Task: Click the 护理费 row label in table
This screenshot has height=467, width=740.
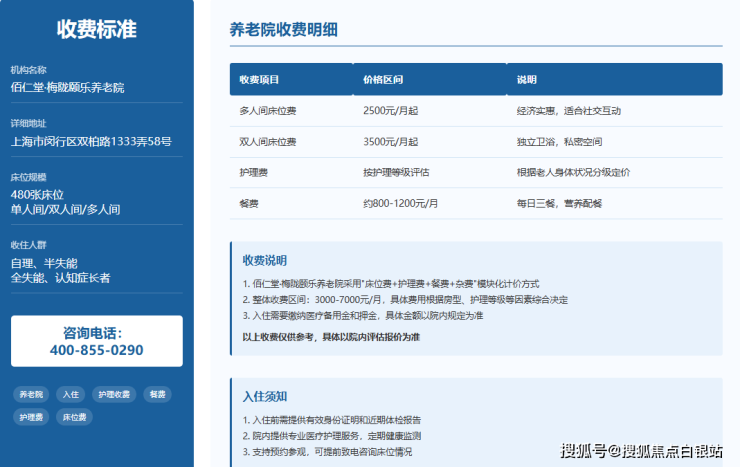Action: [x=253, y=173]
